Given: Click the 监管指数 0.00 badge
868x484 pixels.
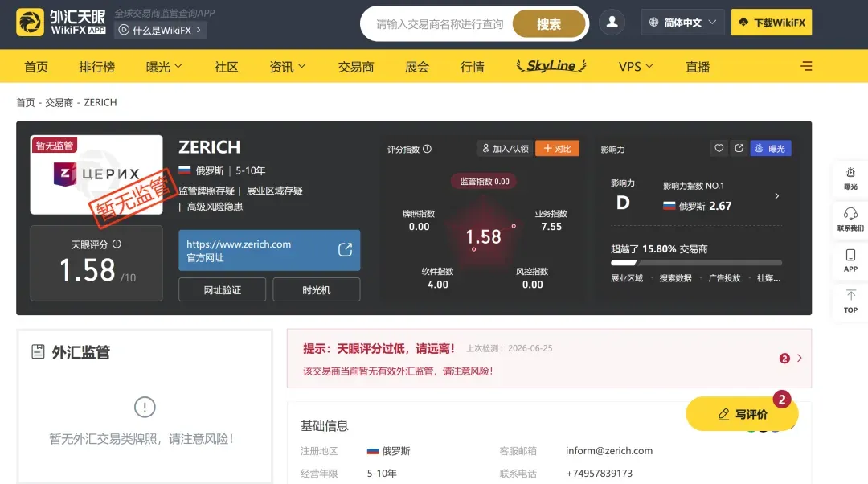Looking at the screenshot, I should coord(485,181).
